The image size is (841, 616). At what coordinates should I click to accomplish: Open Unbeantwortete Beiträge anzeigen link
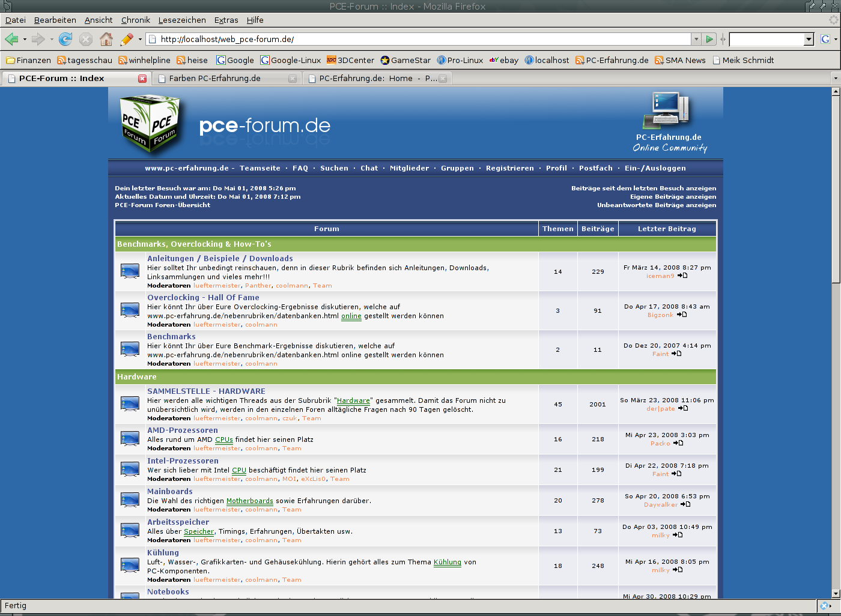(657, 205)
